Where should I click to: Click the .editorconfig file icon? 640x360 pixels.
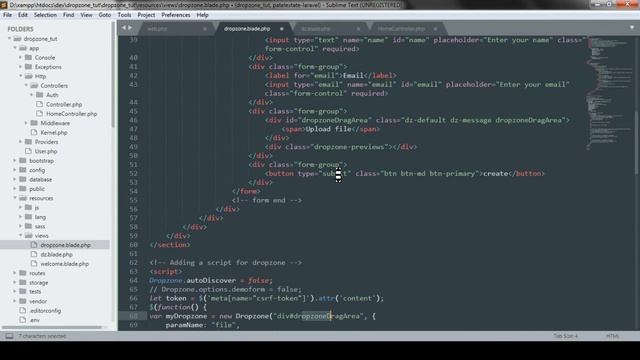(22, 311)
